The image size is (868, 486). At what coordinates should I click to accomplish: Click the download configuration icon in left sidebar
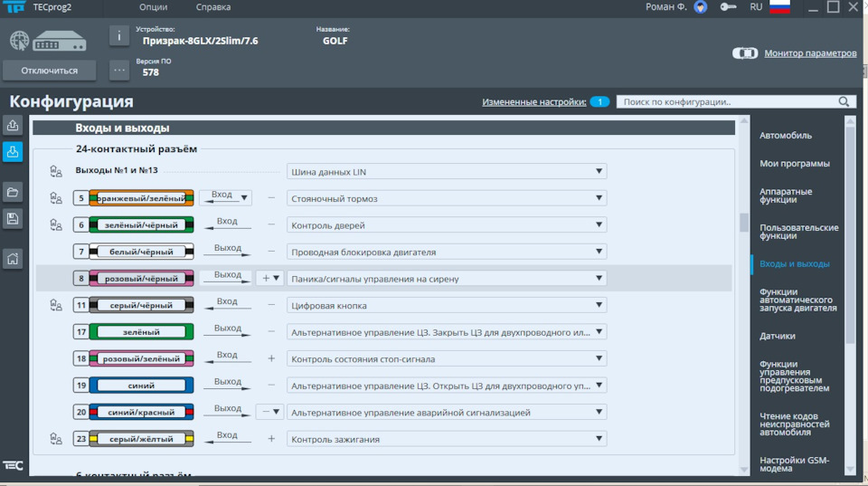click(x=13, y=152)
